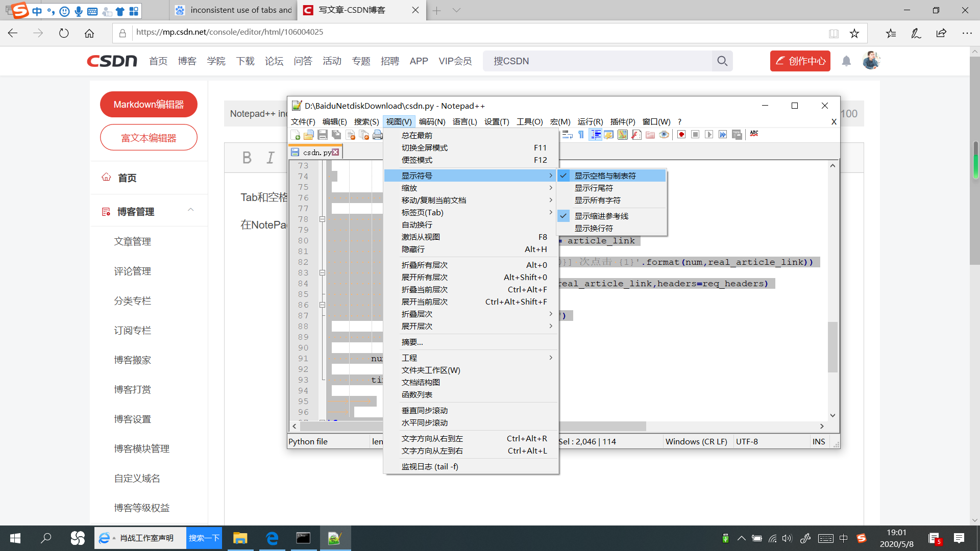Image resolution: width=980 pixels, height=551 pixels.
Task: Toggle word wrap from the toolbar
Action: coord(568,135)
